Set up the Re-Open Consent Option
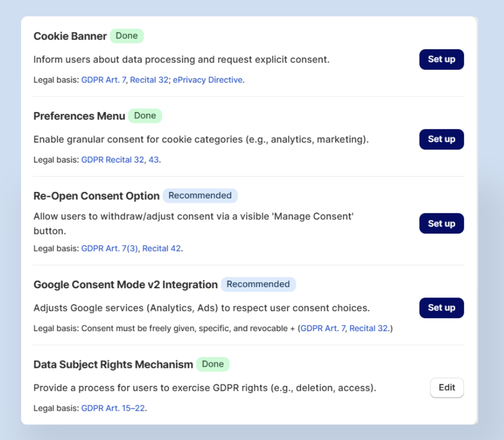Screen dimensions: 504x440 click(x=441, y=223)
